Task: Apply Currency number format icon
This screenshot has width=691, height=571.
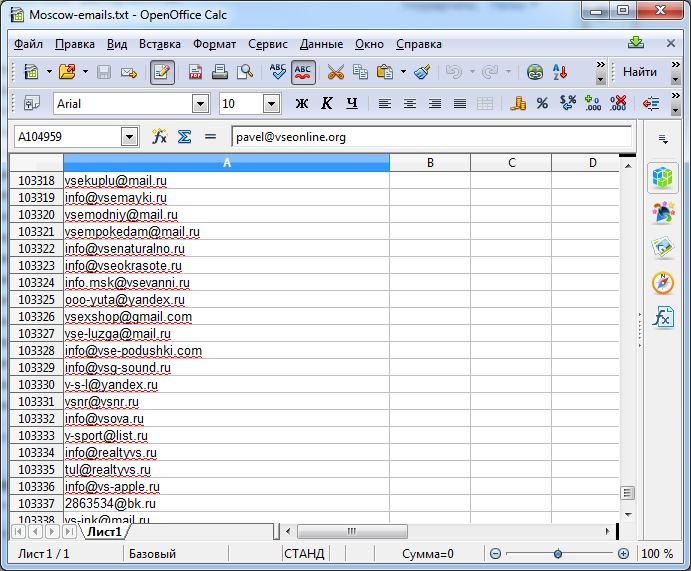Action: tap(518, 104)
